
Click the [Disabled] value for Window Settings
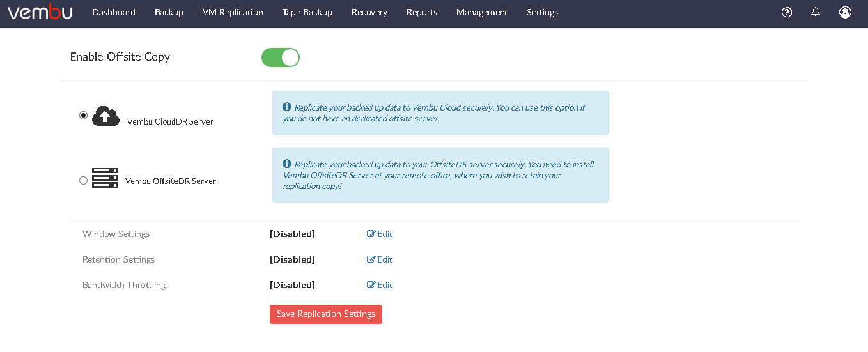292,234
